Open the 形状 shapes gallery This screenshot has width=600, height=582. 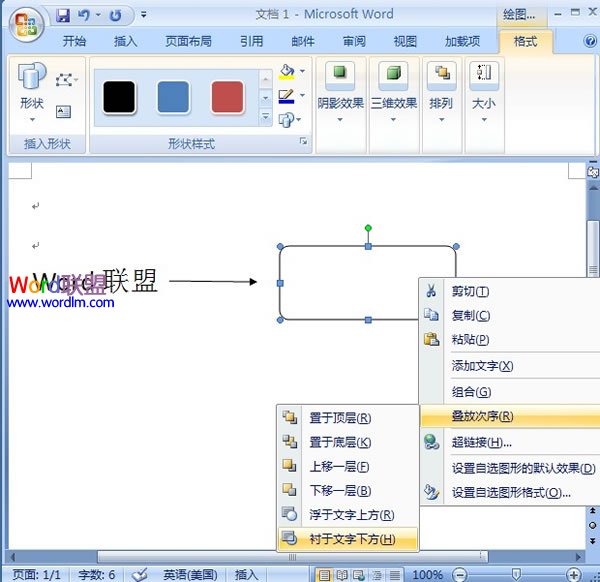pyautogui.click(x=32, y=92)
